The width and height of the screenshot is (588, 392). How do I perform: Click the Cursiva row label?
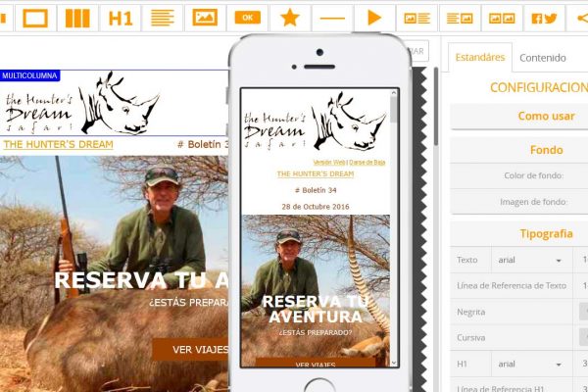point(471,338)
